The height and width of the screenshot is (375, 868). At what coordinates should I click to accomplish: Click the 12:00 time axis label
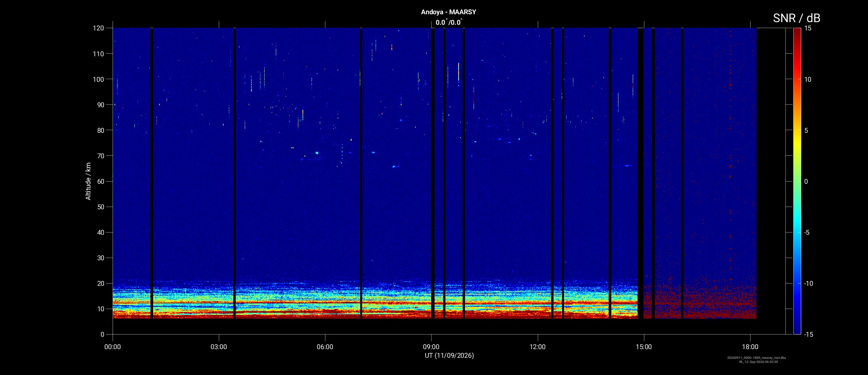(537, 347)
